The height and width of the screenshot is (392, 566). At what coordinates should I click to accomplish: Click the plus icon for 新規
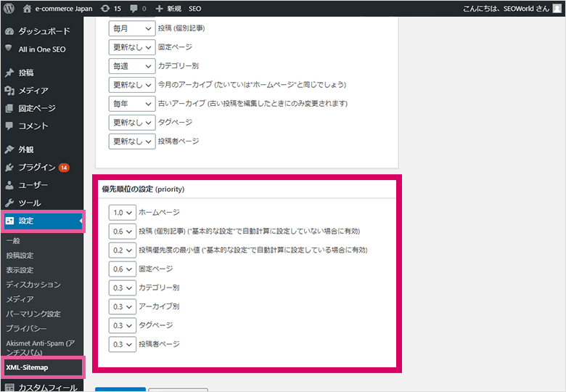coord(159,9)
